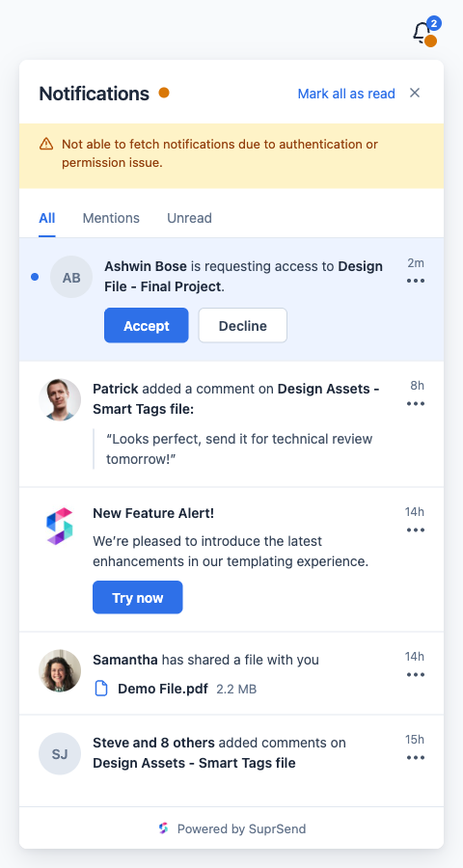The image size is (463, 868).
Task: Click the SuprSend logo on feature alert
Action: tap(60, 526)
